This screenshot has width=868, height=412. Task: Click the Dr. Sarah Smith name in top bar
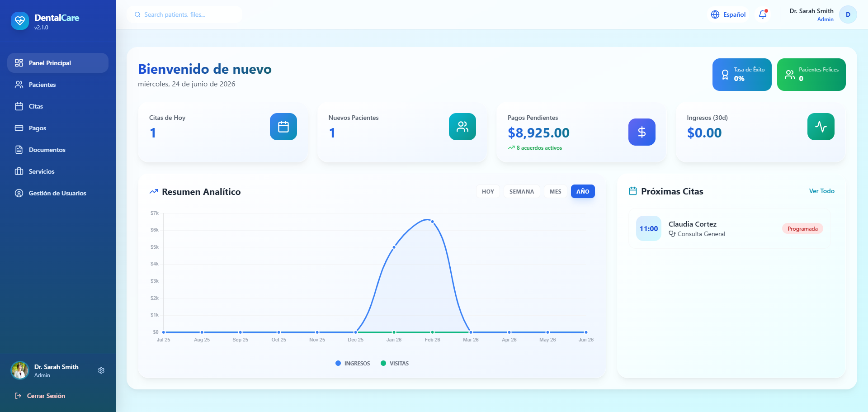811,11
